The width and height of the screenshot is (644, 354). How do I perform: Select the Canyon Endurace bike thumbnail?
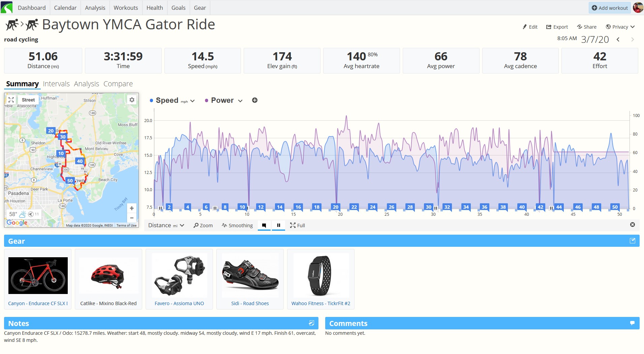click(38, 275)
